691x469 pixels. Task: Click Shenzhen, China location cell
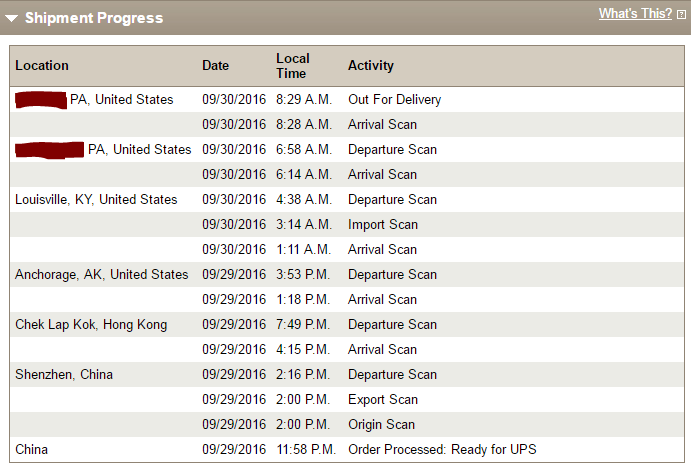64,374
